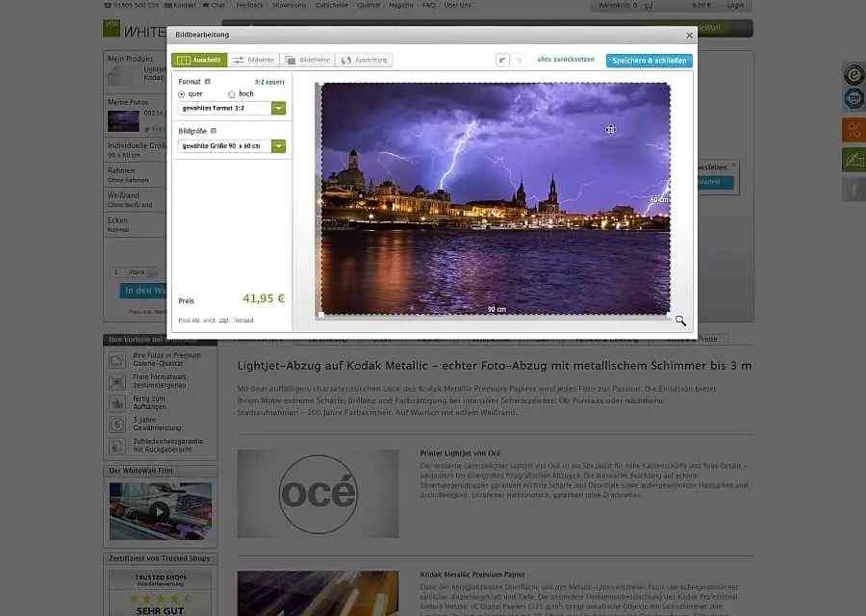
Task: Select the hoch orientation radio button
Action: pyautogui.click(x=231, y=94)
